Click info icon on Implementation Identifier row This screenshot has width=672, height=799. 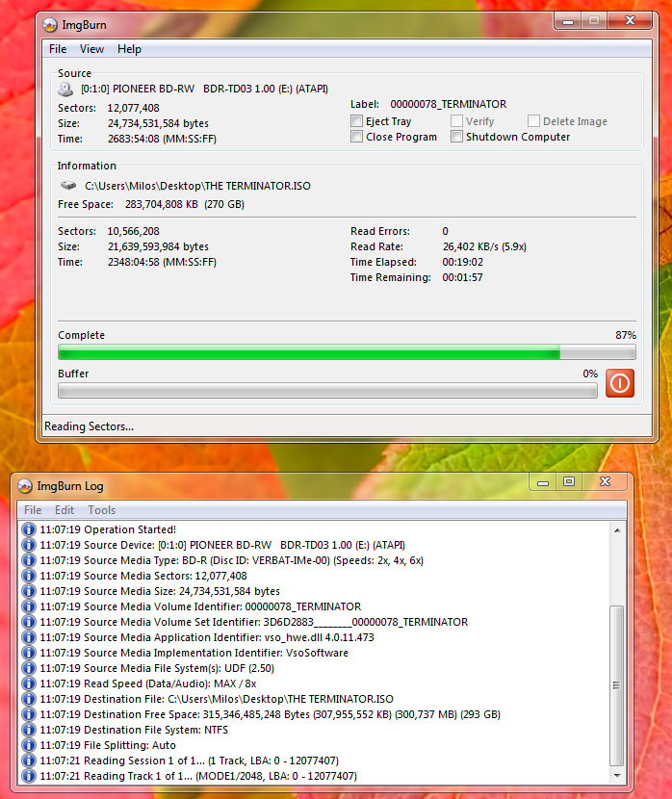[29, 653]
